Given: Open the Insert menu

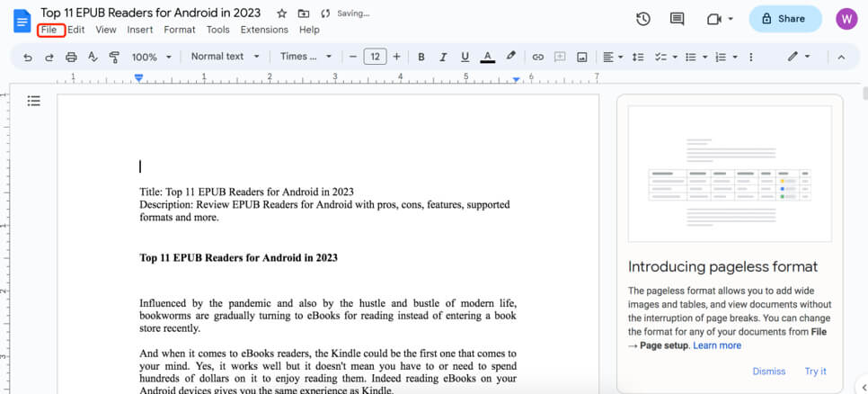Looking at the screenshot, I should tap(140, 30).
